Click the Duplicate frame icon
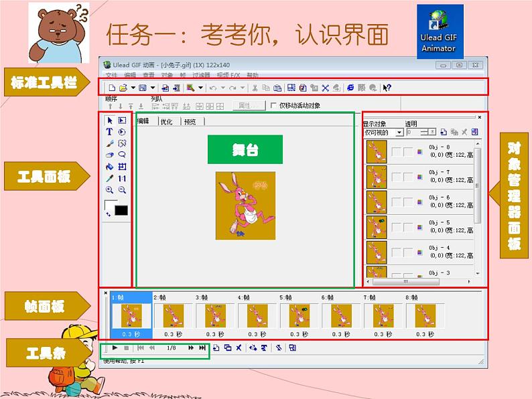 [228, 347]
